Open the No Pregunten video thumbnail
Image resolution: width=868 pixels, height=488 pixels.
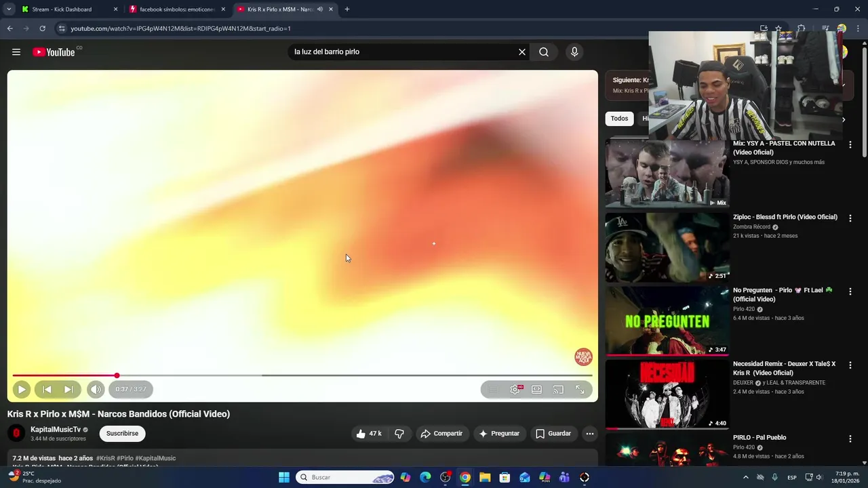click(667, 321)
